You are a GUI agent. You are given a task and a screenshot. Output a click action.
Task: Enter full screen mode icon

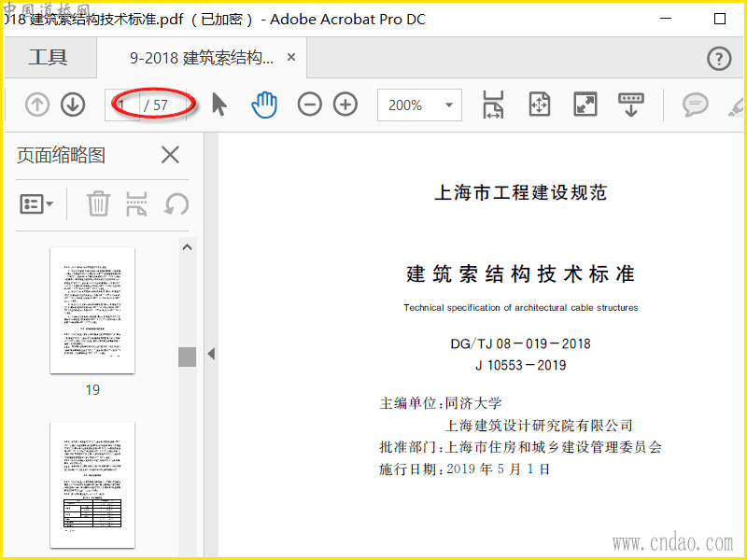click(585, 105)
